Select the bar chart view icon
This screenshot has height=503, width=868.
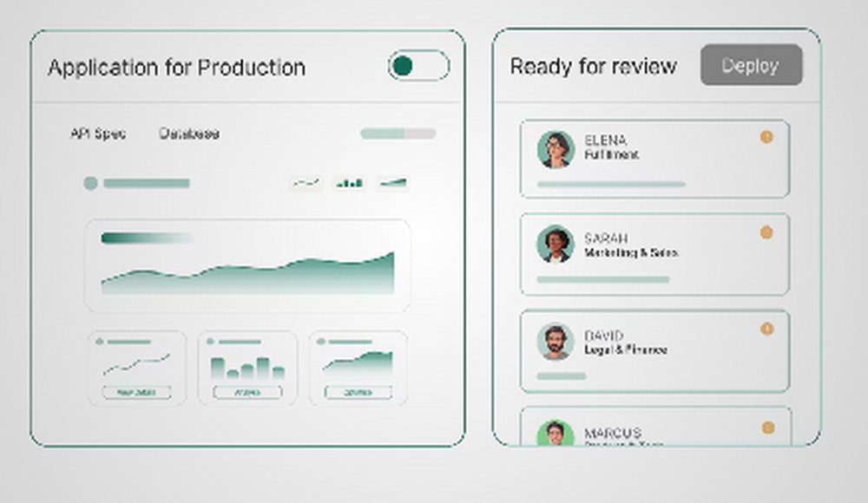[x=349, y=182]
